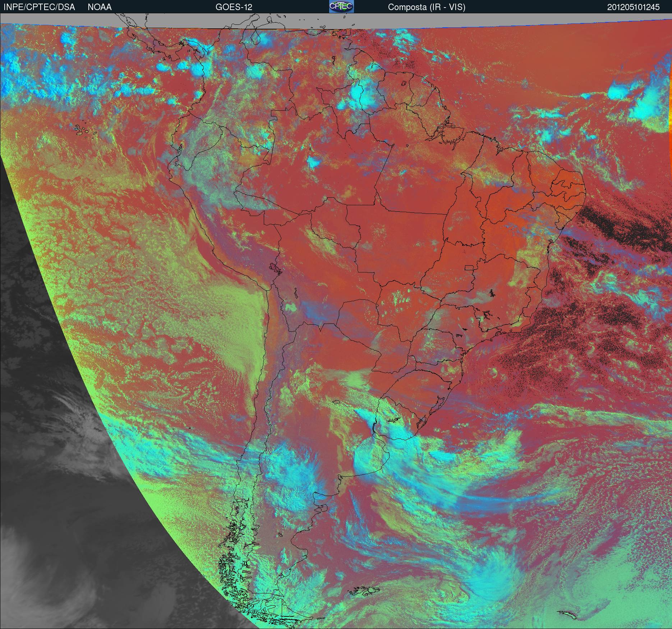The width and height of the screenshot is (672, 629).
Task: Click the INPE/CPTEC/DSA header text
Action: click(x=39, y=7)
